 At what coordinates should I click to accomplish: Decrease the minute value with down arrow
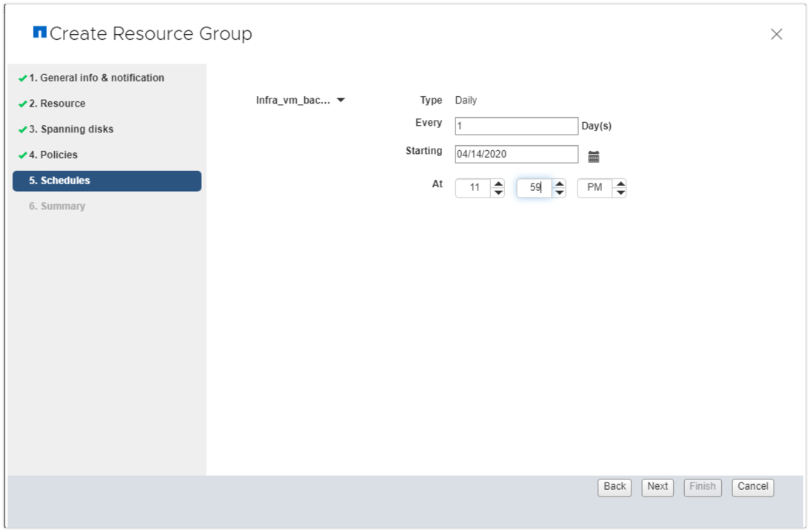[559, 192]
